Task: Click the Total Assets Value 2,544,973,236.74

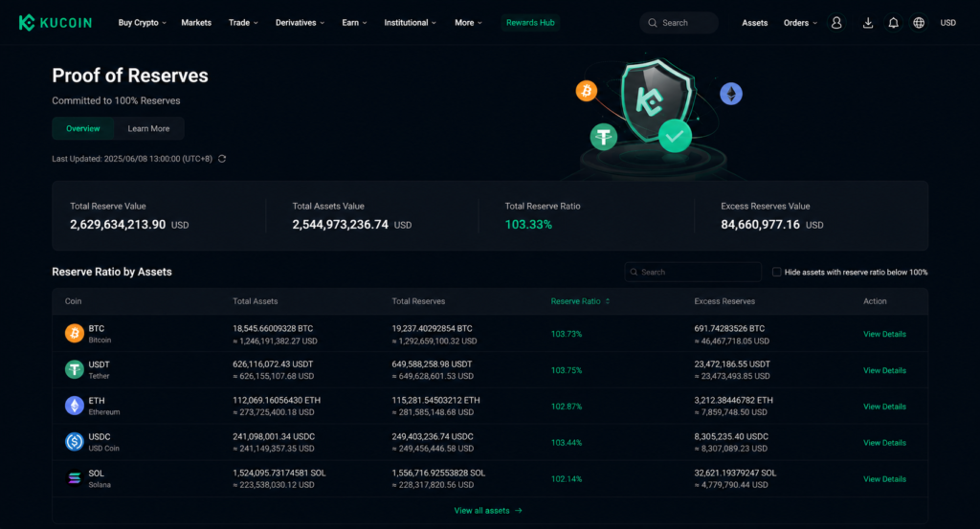Action: point(340,225)
